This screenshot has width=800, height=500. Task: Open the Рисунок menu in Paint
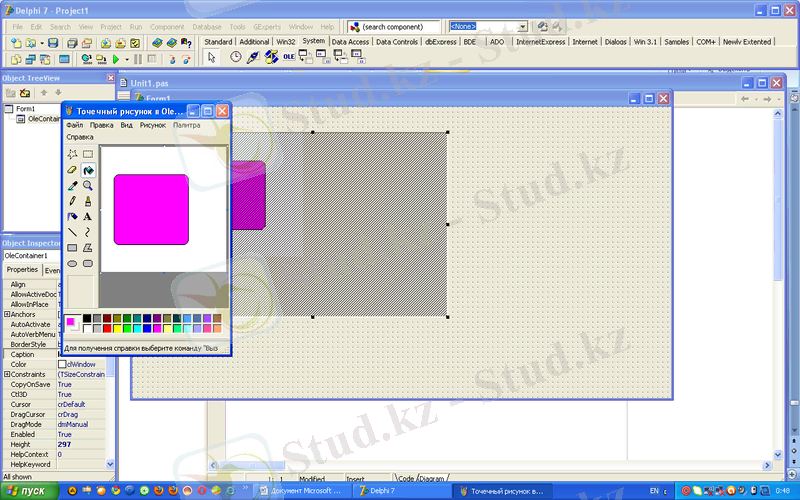coord(152,125)
